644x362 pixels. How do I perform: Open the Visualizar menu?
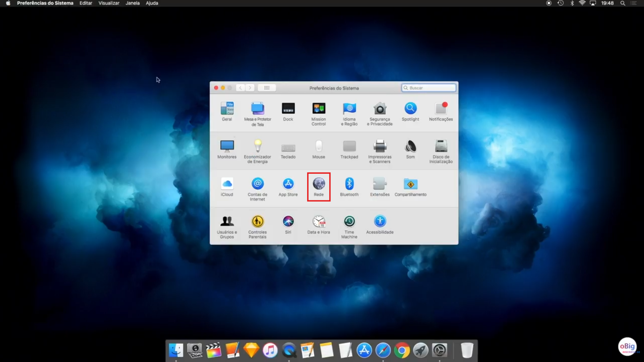point(109,3)
